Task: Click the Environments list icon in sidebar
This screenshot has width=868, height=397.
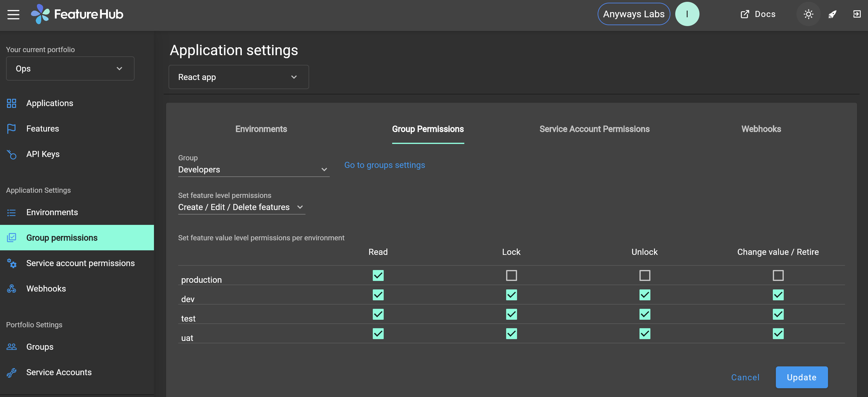Action: tap(12, 212)
